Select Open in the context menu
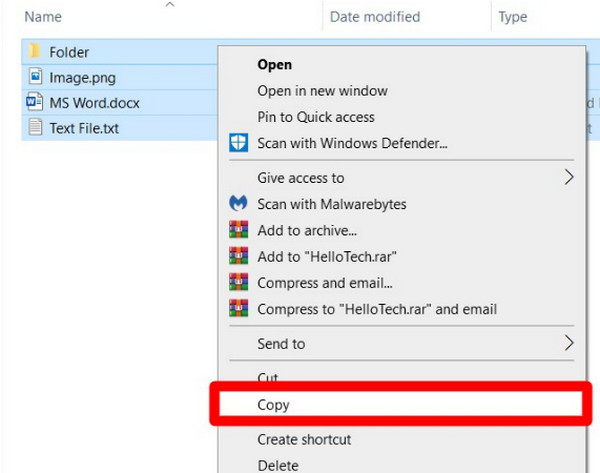Screen dimensions: 600x473 point(275,65)
